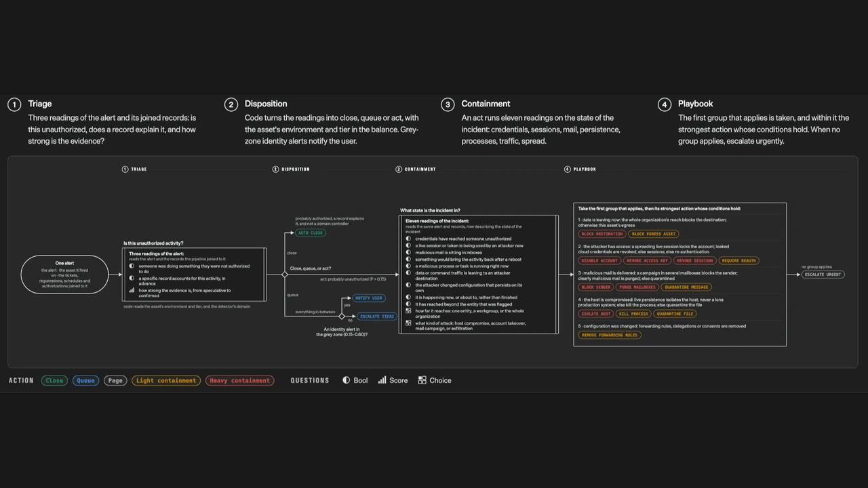Click the Light containment legend pill

[166, 381]
